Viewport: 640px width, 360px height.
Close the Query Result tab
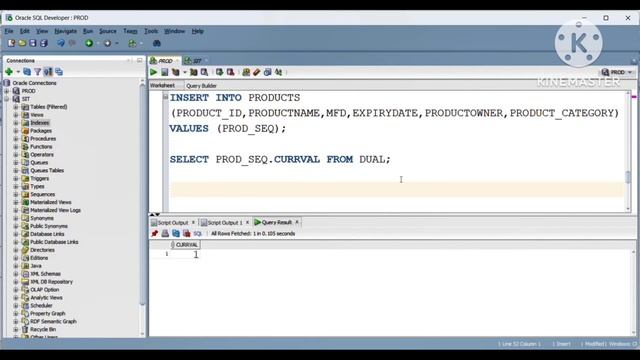(x=297, y=222)
